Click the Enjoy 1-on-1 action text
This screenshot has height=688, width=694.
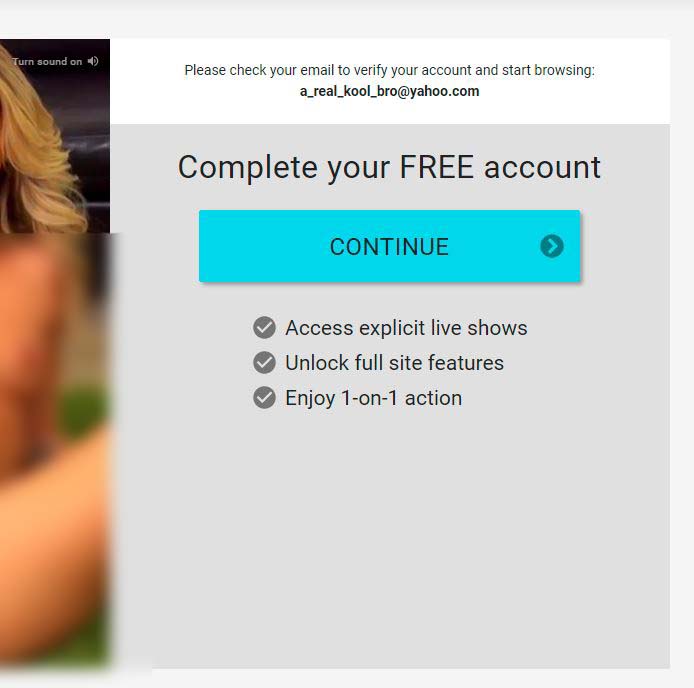(374, 398)
